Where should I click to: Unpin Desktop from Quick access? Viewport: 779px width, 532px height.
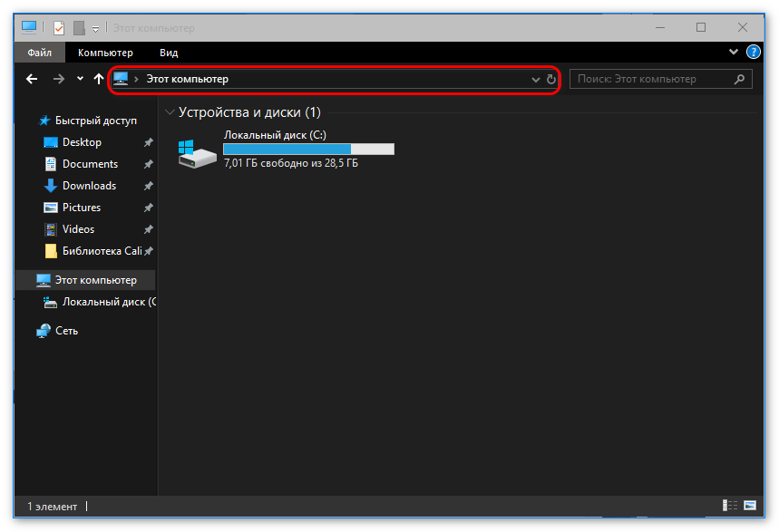[148, 143]
